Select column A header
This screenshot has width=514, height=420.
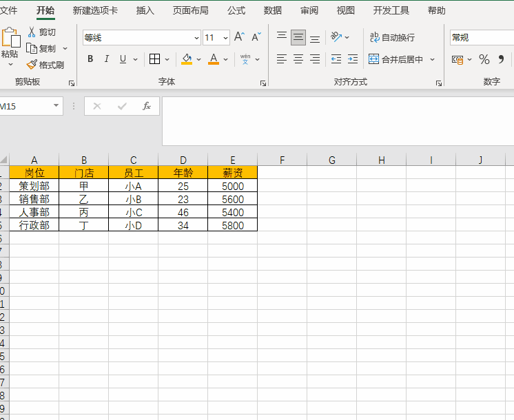point(34,160)
